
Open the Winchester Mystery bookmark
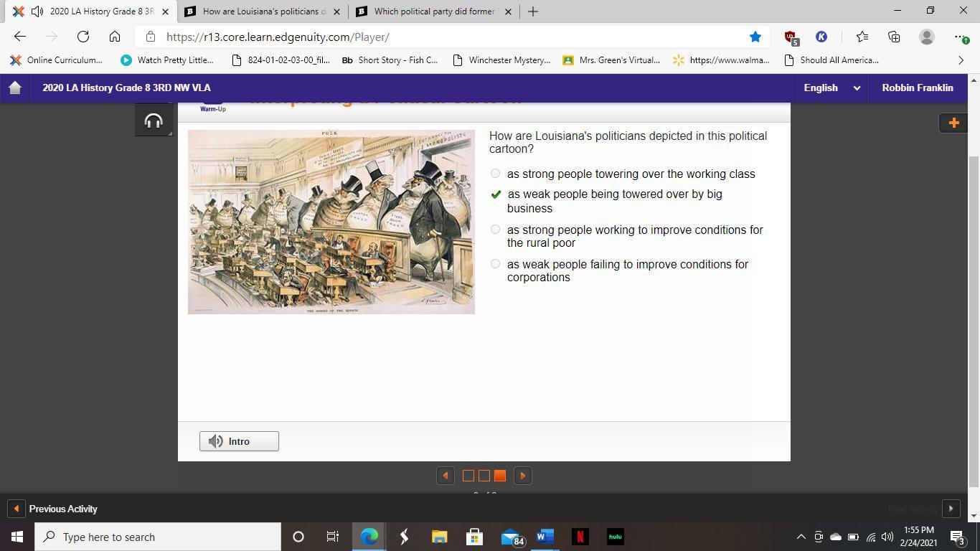coord(501,60)
